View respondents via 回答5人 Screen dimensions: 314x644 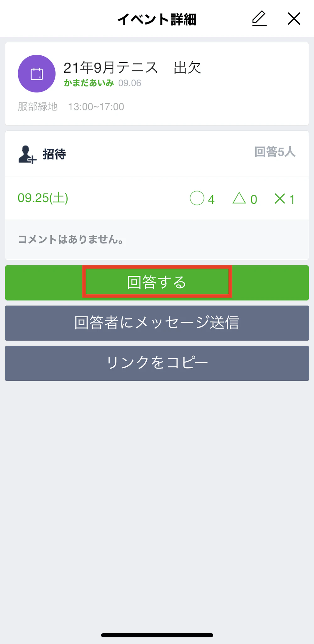[x=275, y=152]
